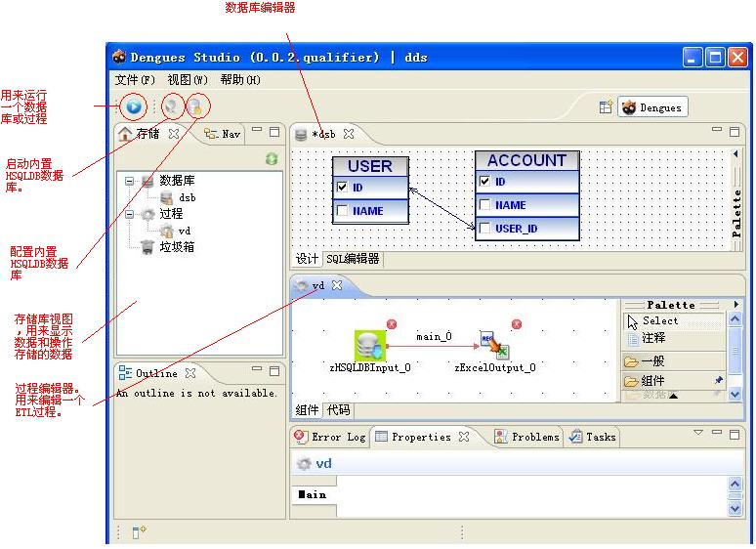
Task: Open the Problems tab
Action: [527, 437]
